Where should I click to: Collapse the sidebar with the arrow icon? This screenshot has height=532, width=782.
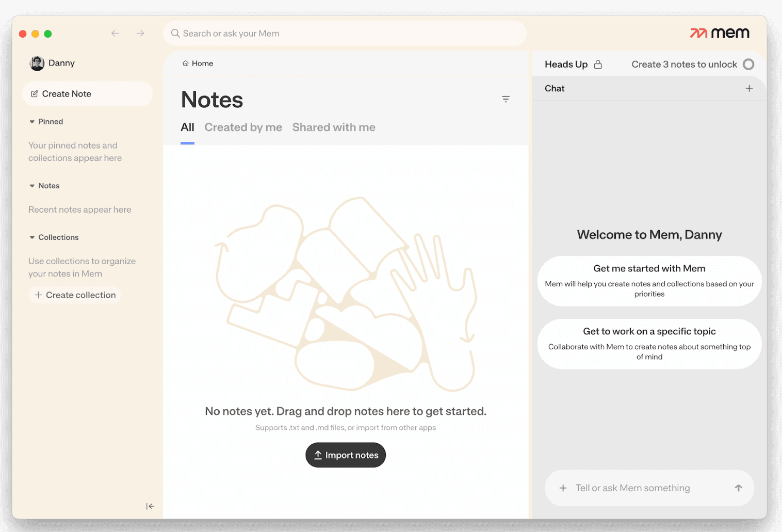(x=150, y=506)
